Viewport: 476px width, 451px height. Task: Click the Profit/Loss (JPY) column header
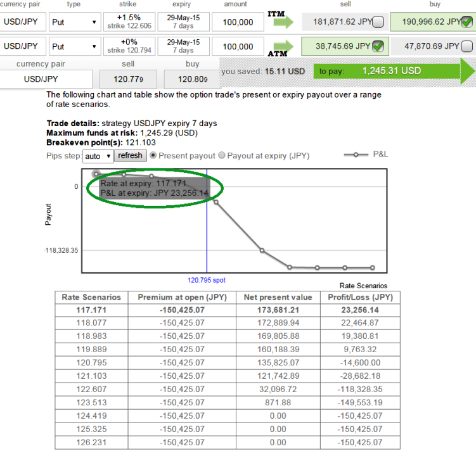361,297
